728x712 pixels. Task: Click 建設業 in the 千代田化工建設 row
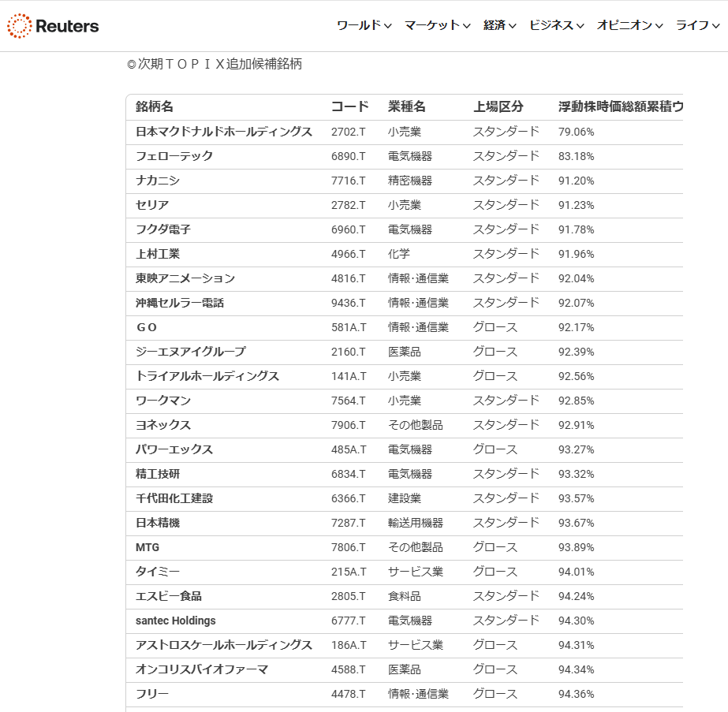(405, 498)
